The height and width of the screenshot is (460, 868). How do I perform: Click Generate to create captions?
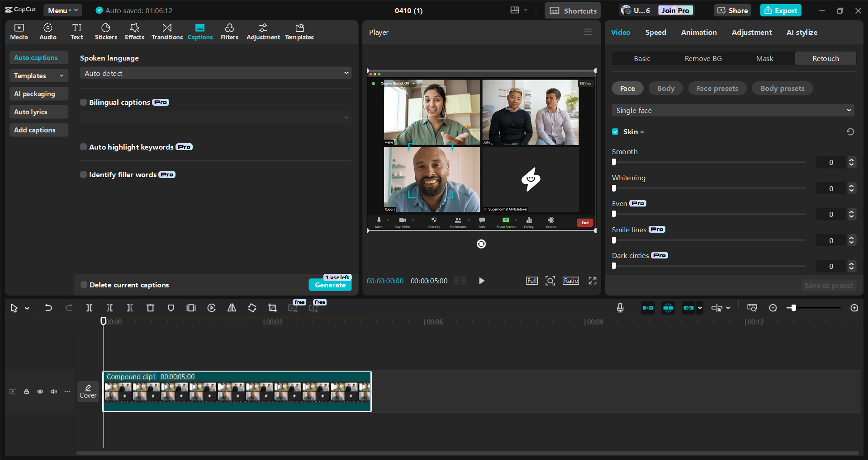coord(330,285)
